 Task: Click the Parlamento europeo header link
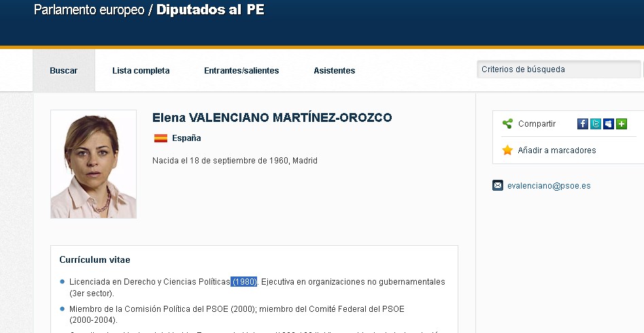89,10
